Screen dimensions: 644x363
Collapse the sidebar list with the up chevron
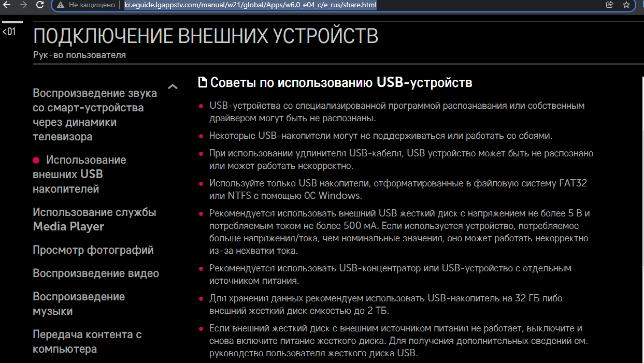tap(173, 87)
